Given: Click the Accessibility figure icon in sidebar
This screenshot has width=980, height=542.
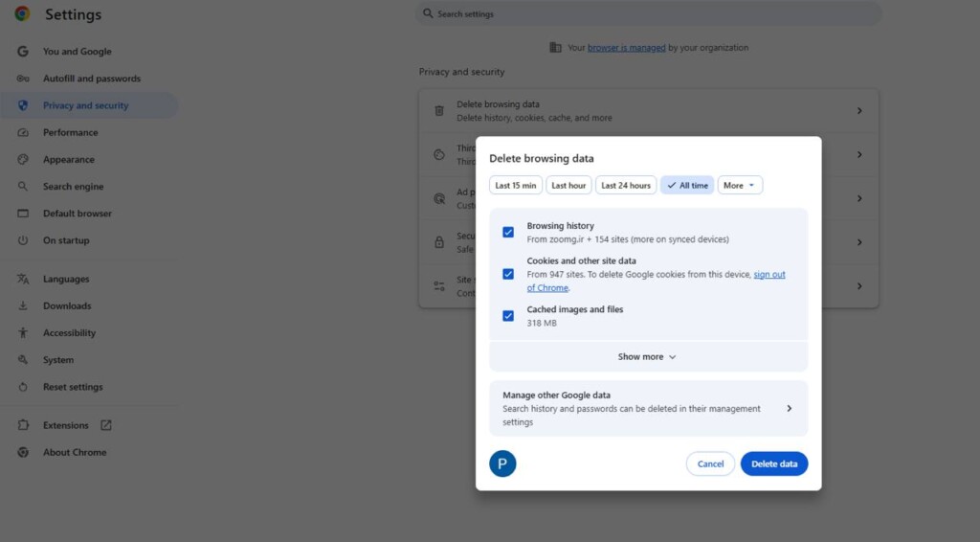Looking at the screenshot, I should tap(23, 333).
